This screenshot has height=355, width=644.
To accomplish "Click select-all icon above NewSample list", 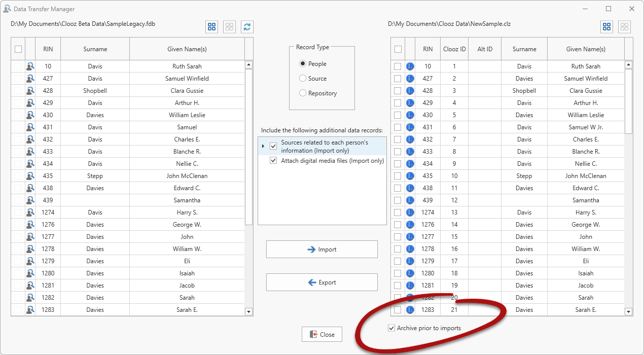I will tap(606, 27).
